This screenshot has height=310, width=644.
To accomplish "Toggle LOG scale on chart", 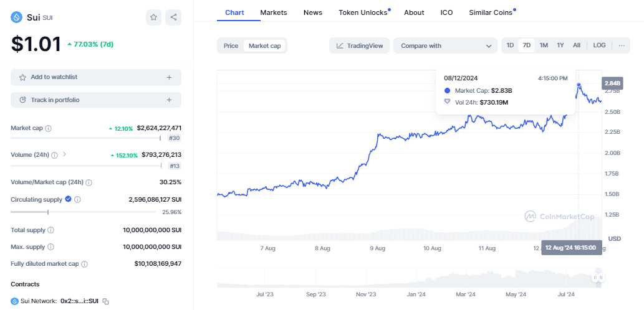I will [x=599, y=45].
